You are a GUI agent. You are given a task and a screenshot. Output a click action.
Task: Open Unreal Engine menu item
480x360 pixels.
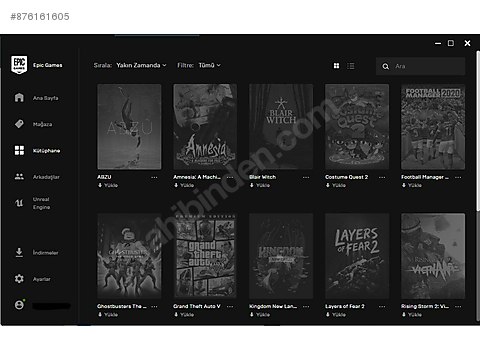click(41, 203)
